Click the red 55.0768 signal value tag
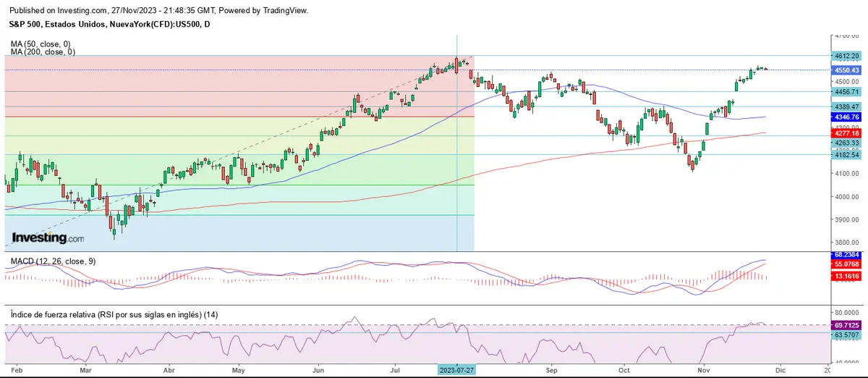The width and height of the screenshot is (868, 378). [846, 265]
